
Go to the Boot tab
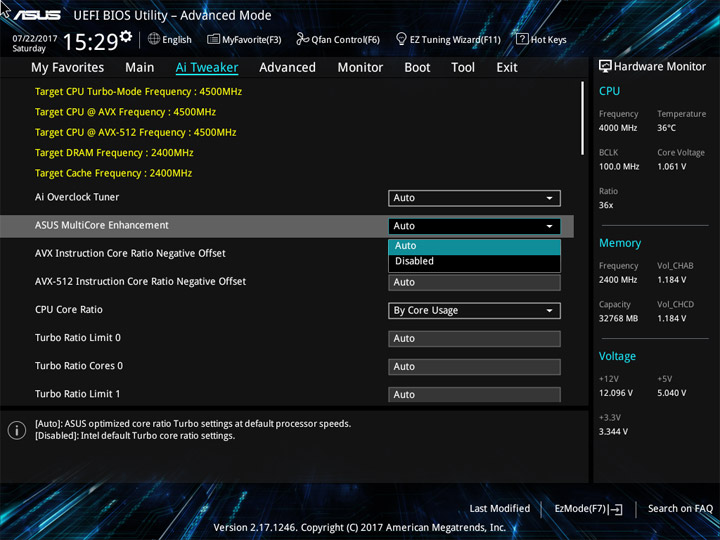417,68
